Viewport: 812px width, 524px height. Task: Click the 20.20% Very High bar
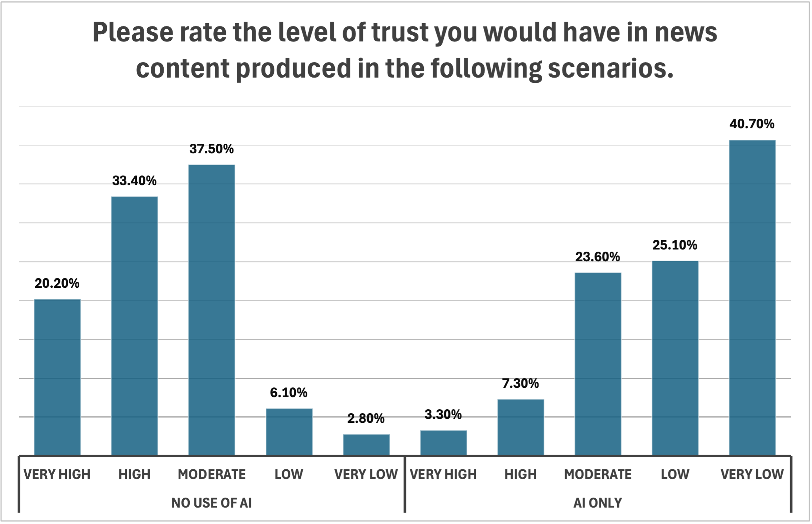tap(57, 376)
